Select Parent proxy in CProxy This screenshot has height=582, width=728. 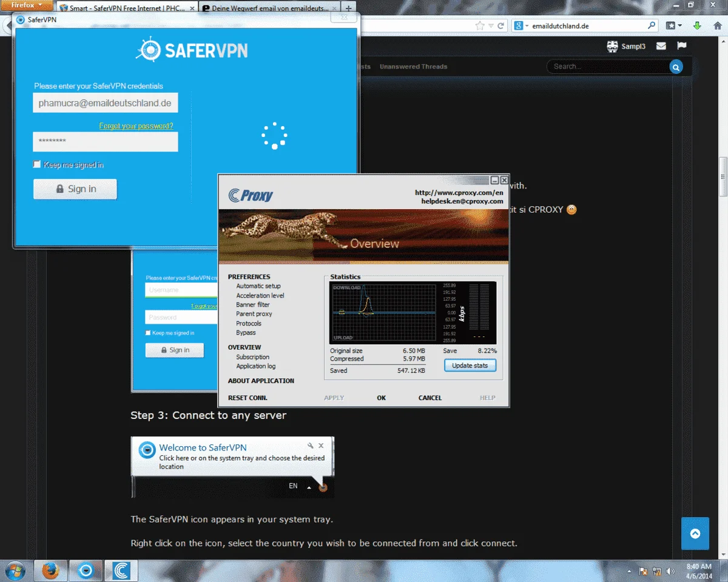(x=254, y=314)
